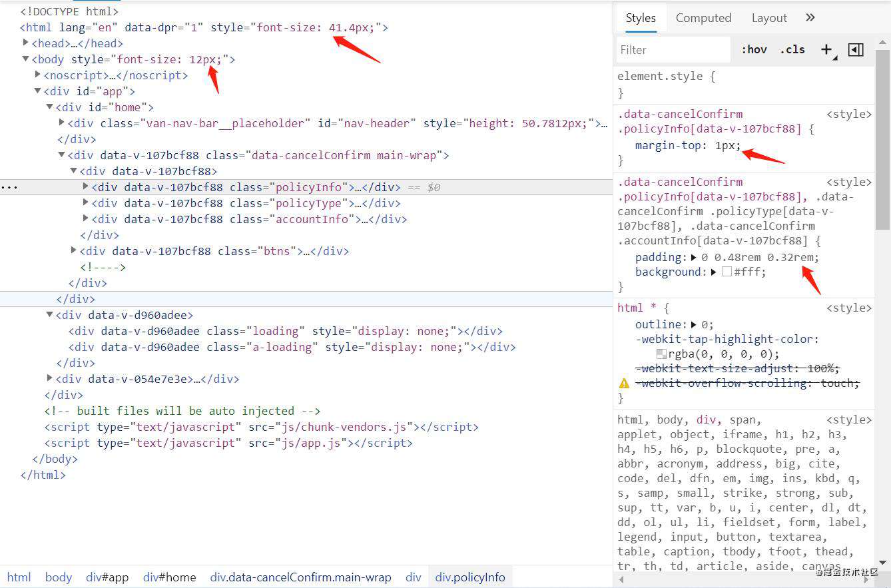
Task: Expand the policyInfo div node
Action: [85, 186]
